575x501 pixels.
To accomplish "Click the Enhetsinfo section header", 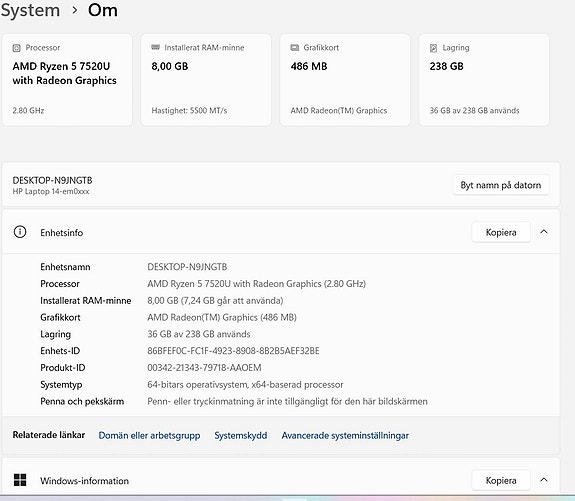I will click(281, 232).
